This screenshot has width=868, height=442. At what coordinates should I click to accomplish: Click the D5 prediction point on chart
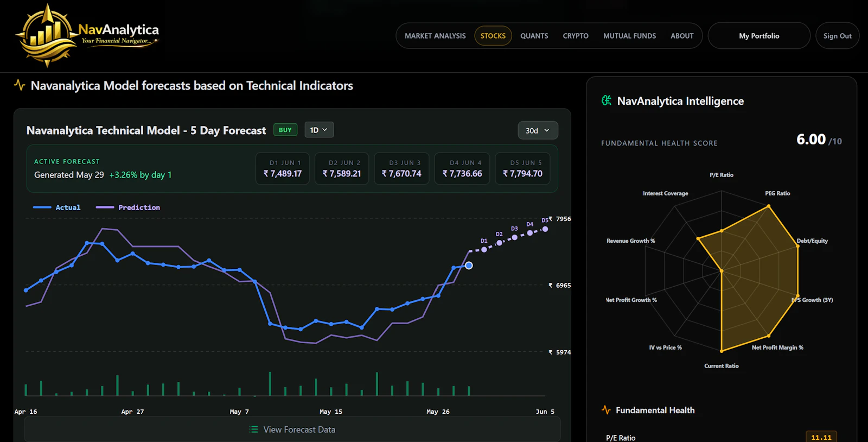pyautogui.click(x=545, y=229)
